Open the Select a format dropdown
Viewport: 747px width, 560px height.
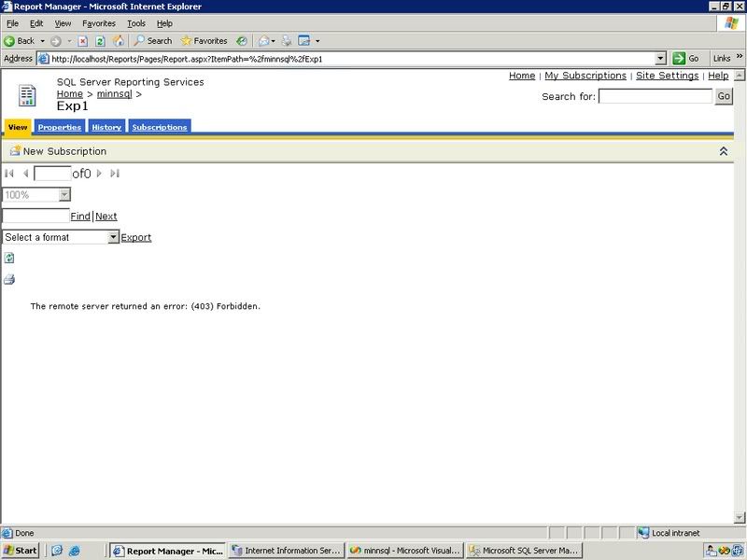pyautogui.click(x=113, y=237)
